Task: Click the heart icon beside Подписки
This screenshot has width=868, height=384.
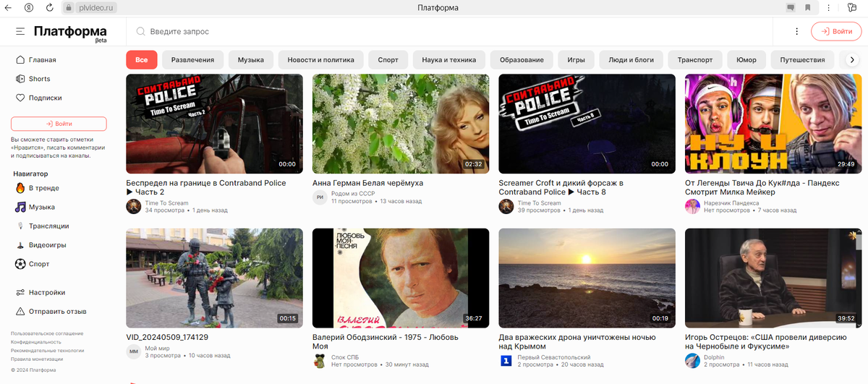Action: coord(21,98)
